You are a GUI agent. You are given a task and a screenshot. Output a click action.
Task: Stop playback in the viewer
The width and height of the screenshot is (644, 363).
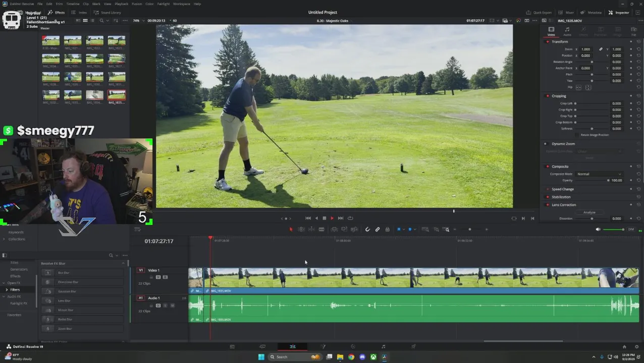point(324,218)
